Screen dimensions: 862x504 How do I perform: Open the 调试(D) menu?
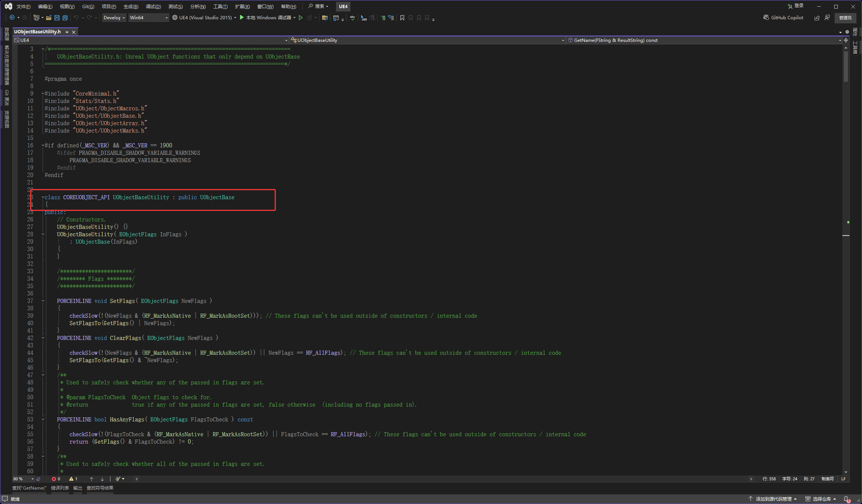[x=153, y=7]
